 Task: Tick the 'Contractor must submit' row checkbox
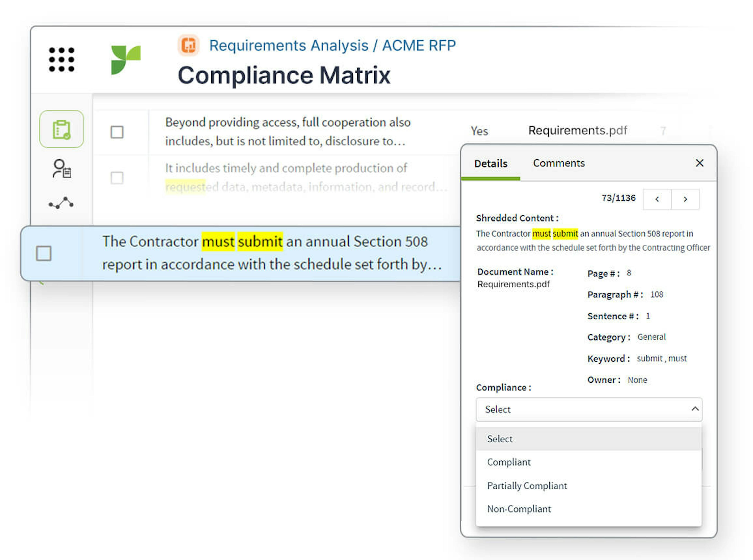pyautogui.click(x=44, y=254)
